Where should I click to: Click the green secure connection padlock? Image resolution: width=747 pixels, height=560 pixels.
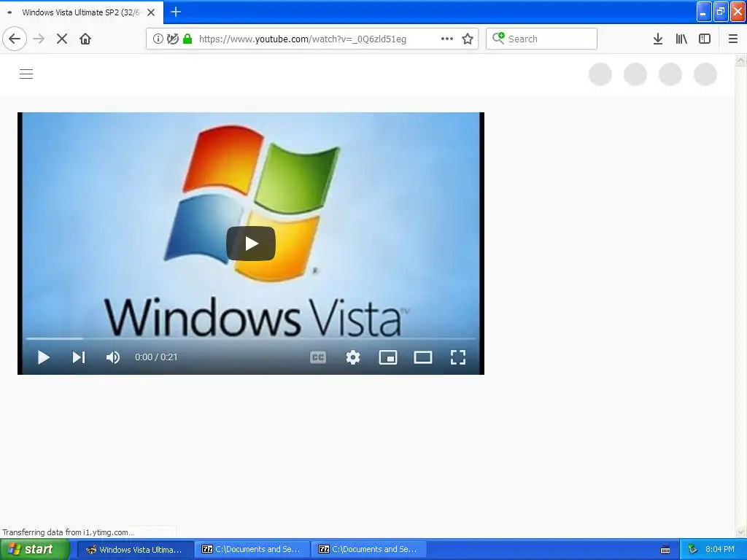pyautogui.click(x=187, y=39)
